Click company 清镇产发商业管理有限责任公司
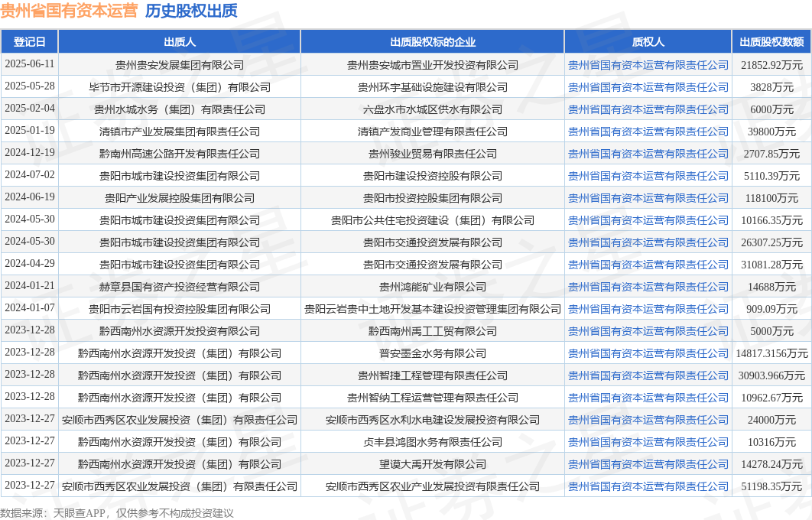This screenshot has height=520, width=812. [x=433, y=132]
